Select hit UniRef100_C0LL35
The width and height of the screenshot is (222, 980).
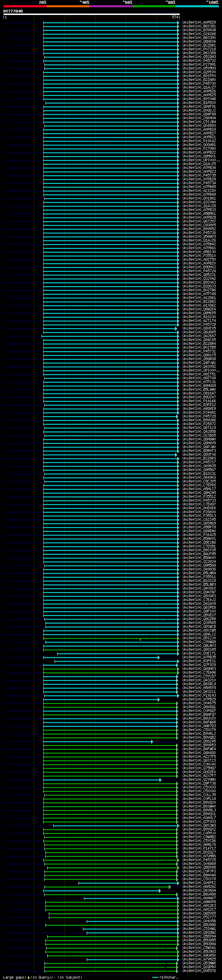199,794
